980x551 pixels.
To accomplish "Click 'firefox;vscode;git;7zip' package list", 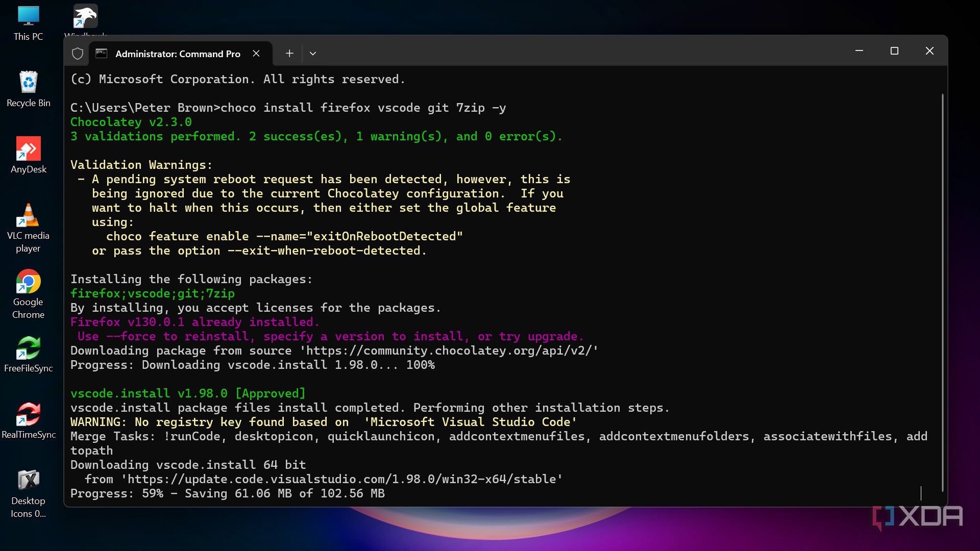I will (153, 294).
